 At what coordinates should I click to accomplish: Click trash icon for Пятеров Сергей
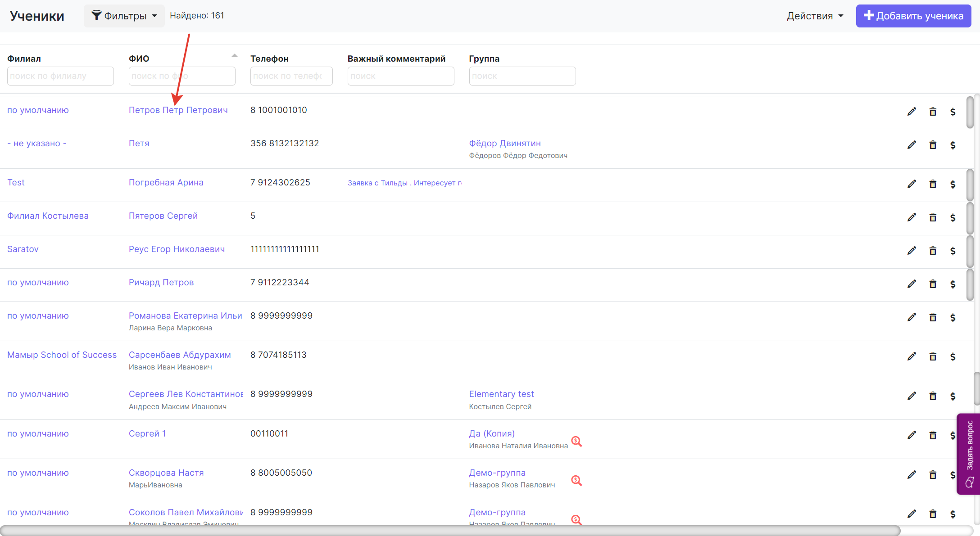933,217
